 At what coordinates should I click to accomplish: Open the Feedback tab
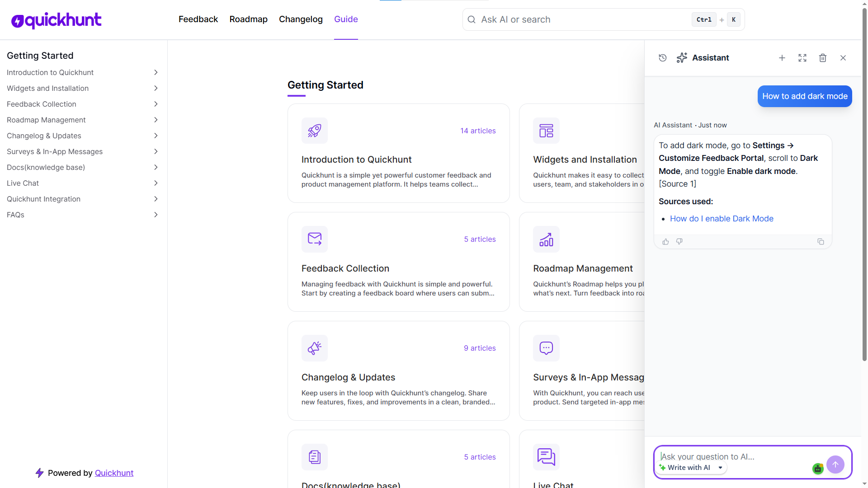pyautogui.click(x=198, y=19)
